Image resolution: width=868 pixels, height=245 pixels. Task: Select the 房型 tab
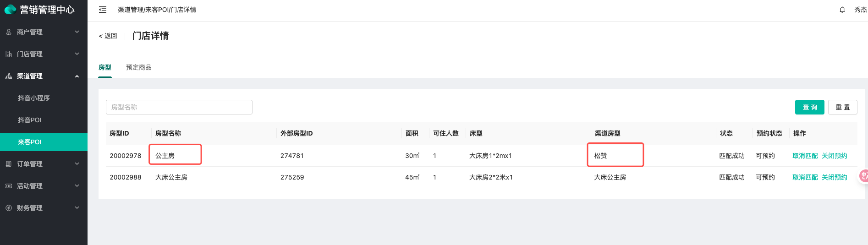pyautogui.click(x=105, y=67)
